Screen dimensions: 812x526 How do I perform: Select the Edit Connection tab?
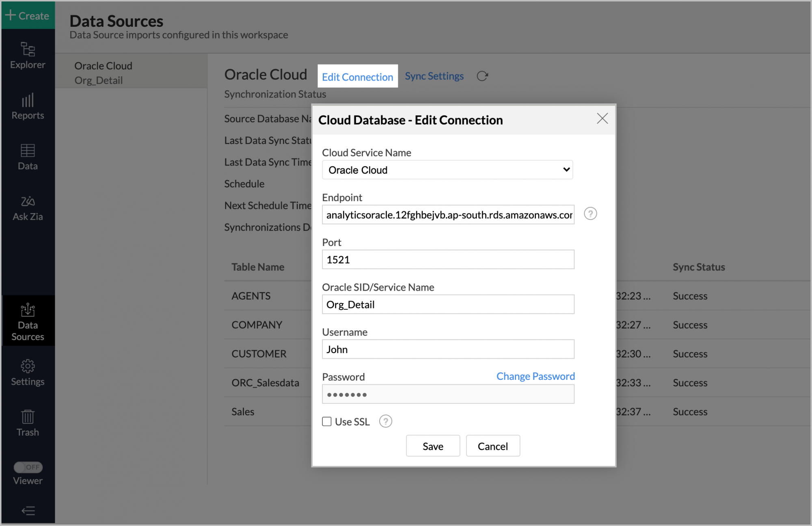[x=358, y=76]
